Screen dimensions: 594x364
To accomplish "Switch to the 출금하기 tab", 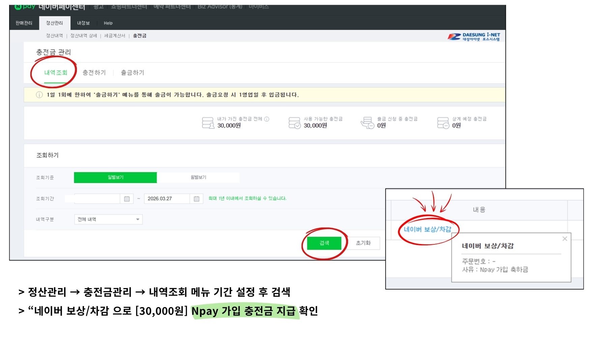I will tap(132, 72).
